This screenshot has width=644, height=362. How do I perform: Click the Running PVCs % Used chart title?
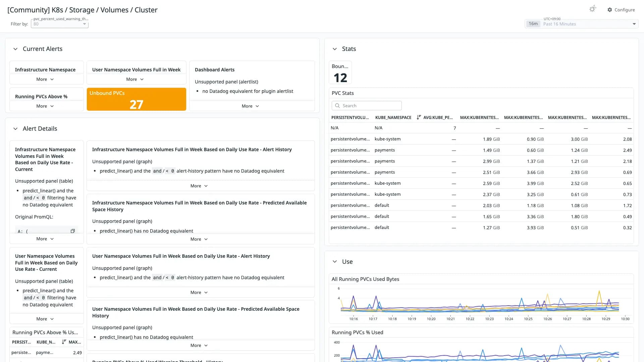pyautogui.click(x=357, y=333)
